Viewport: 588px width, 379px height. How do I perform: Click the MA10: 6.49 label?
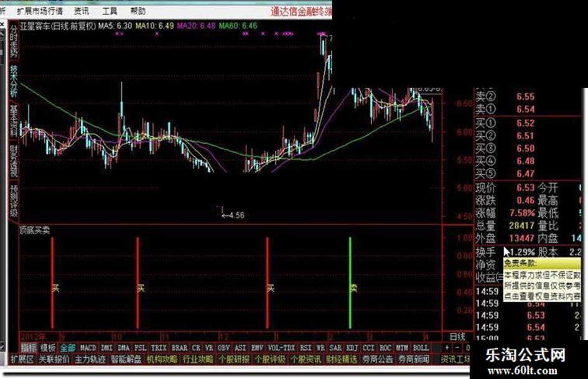tap(154, 26)
